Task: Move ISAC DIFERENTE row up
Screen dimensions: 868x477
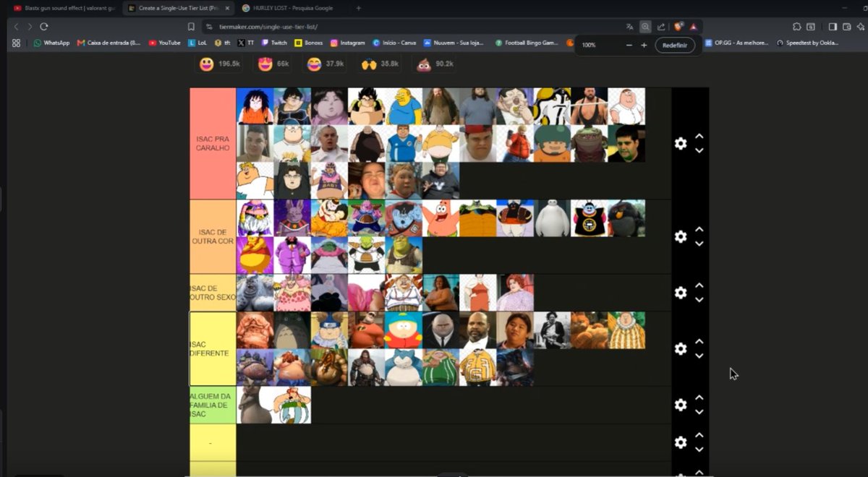Action: tap(699, 341)
